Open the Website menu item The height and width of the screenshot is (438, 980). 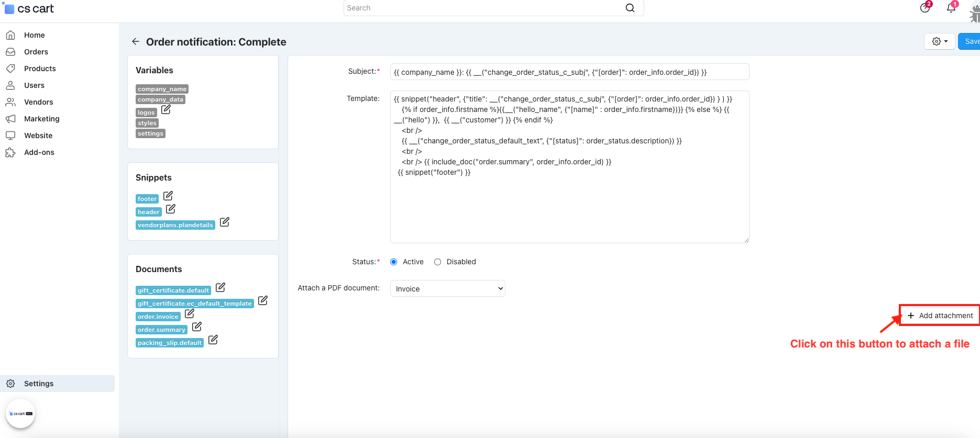click(x=38, y=136)
